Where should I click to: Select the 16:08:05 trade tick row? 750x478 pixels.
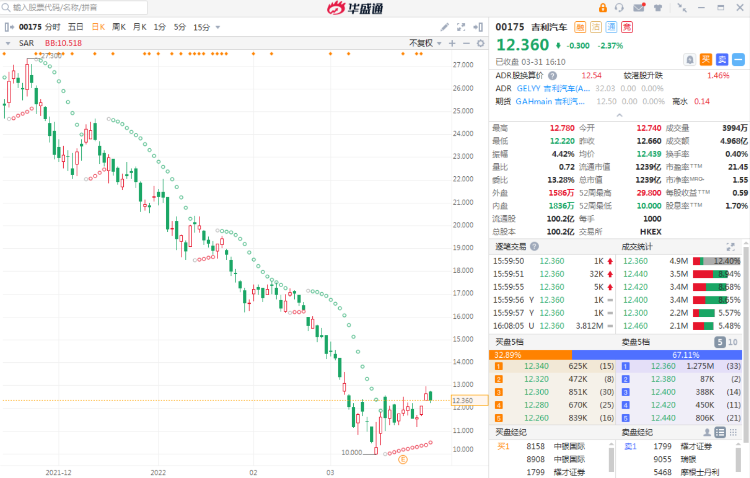pos(553,326)
